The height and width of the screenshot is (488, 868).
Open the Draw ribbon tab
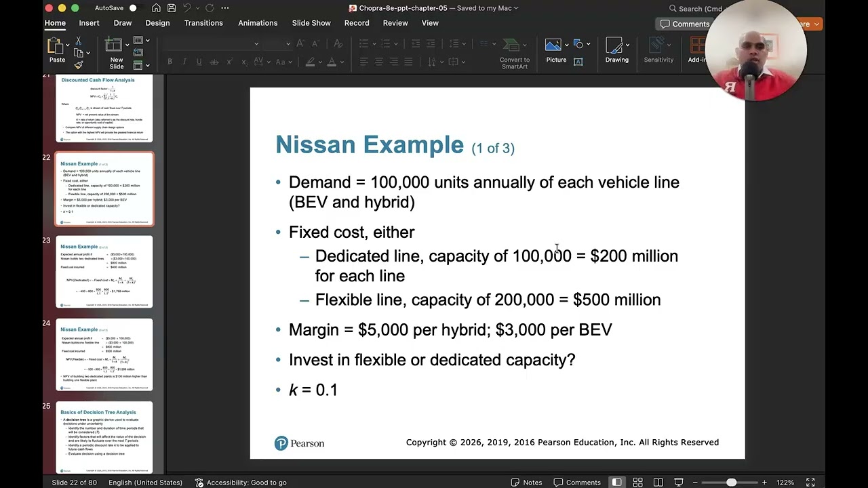coord(123,23)
